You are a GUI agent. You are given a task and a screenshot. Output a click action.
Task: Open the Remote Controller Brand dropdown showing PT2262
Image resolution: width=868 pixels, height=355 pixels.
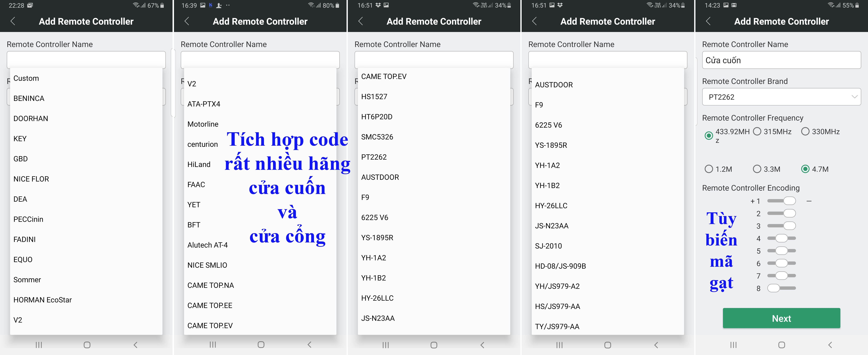[781, 97]
